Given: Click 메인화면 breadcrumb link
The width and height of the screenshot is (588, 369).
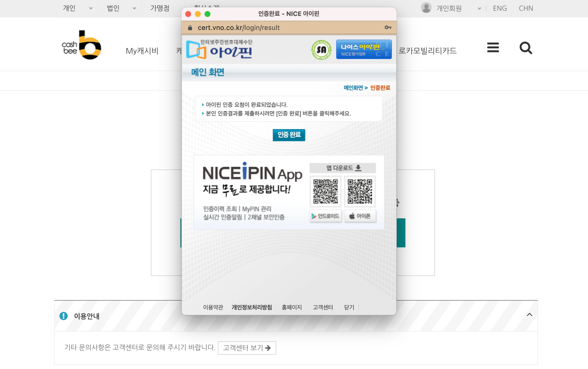Looking at the screenshot, I should tap(353, 88).
